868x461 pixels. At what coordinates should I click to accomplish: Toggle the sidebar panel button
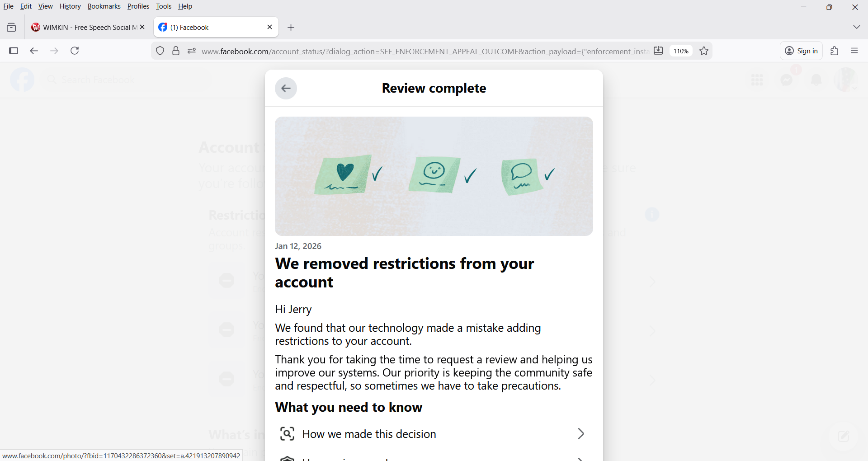(14, 51)
